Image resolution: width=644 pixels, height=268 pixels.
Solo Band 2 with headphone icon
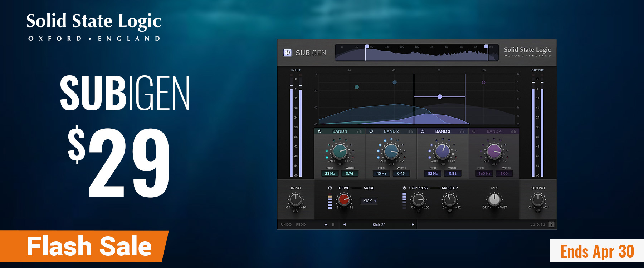pyautogui.click(x=411, y=131)
